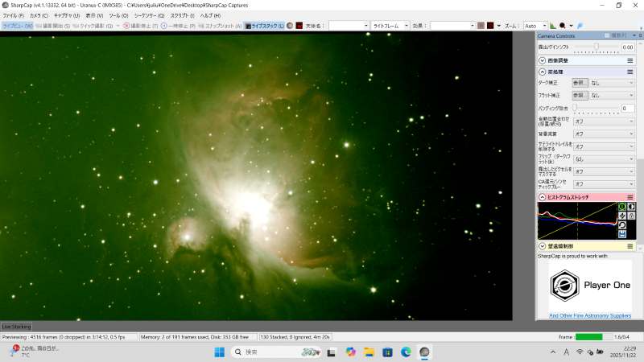644x362 pixels.
Task: Open Microsoft Edge from the taskbar
Action: pos(406,352)
